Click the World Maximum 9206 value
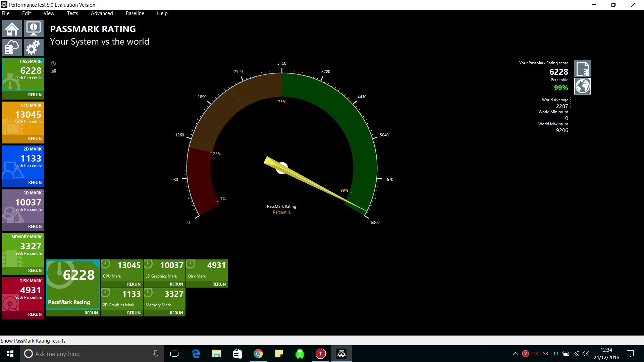The height and width of the screenshot is (362, 644). pos(562,130)
